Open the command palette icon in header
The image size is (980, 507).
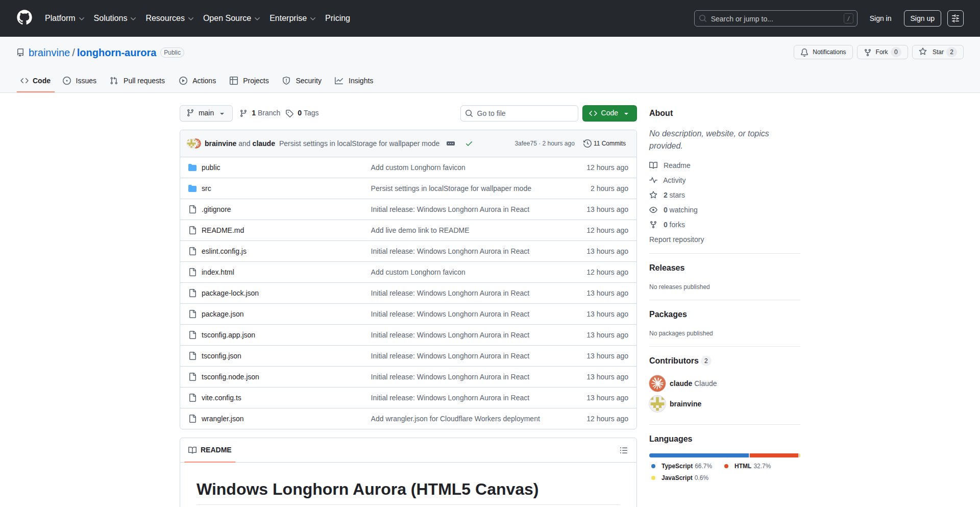pyautogui.click(x=955, y=18)
